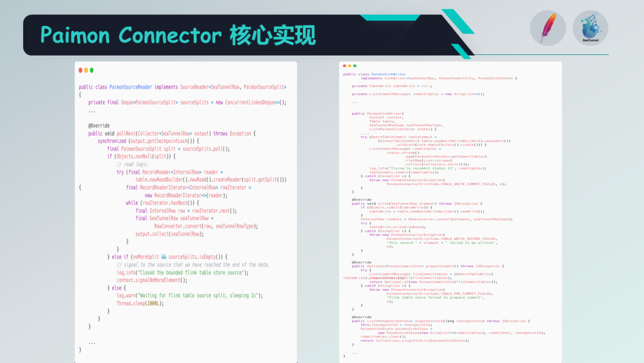This screenshot has height=363, width=644.
Task: Click 'return Collections.singletonList(paimonSinkState);' line
Action: pyautogui.click(x=415, y=340)
